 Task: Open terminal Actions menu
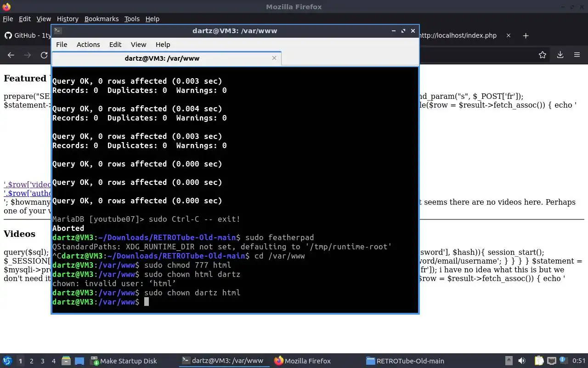(x=88, y=45)
